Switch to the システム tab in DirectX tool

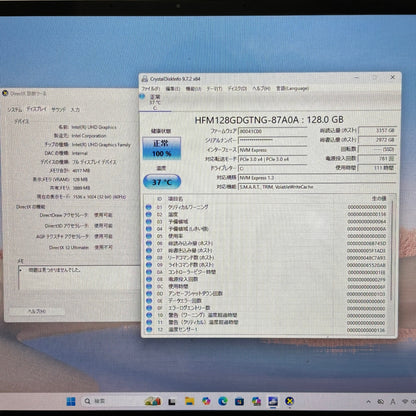pos(15,110)
